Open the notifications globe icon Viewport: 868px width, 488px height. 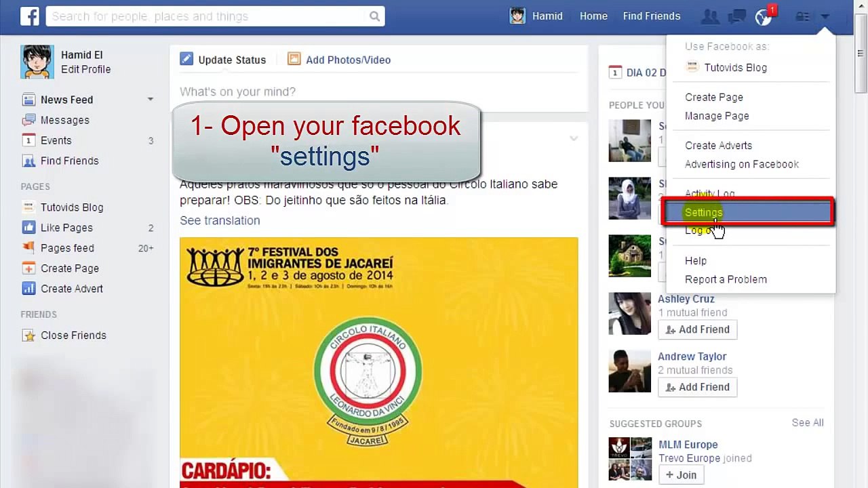[764, 17]
